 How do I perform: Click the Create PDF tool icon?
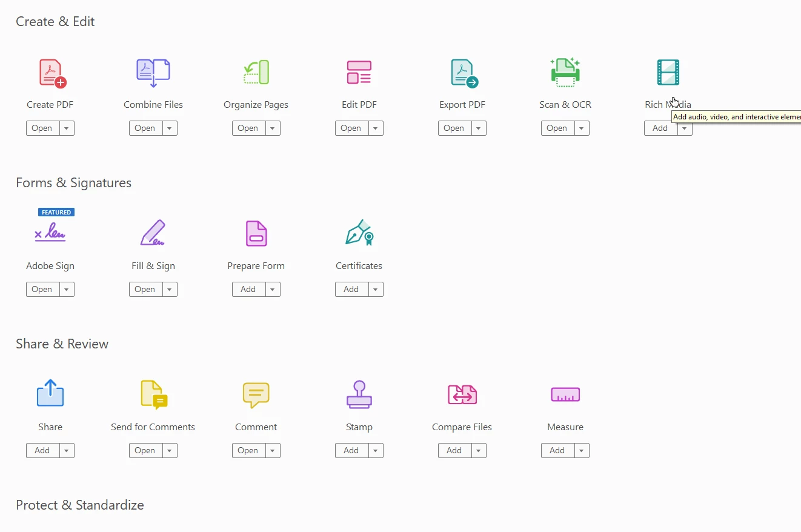(x=53, y=73)
